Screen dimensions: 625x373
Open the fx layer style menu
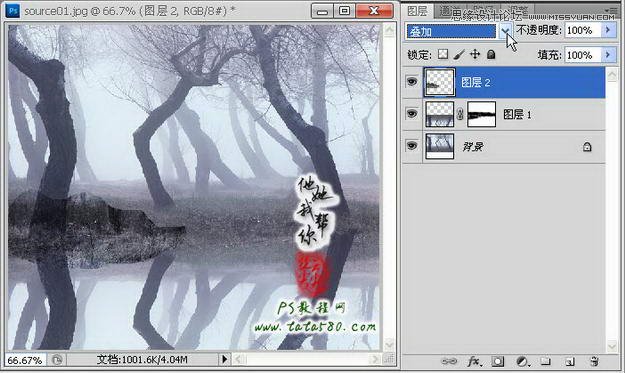474,361
